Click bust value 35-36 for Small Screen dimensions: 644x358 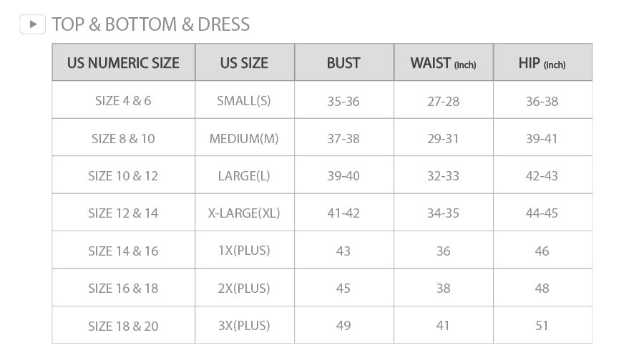click(x=343, y=101)
